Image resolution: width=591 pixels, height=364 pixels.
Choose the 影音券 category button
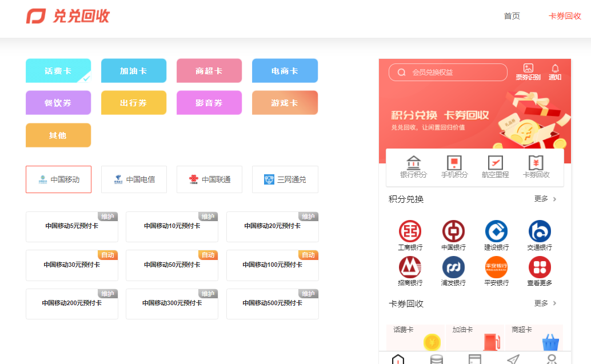(209, 102)
